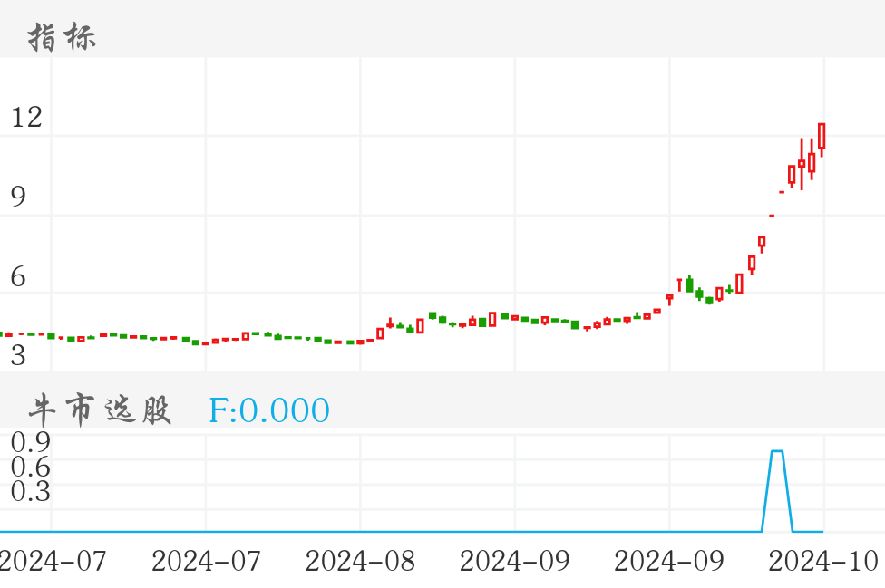Screen dimensions: 885x588
Task: Select the 2024-08 date axis label
Action: coord(360,562)
